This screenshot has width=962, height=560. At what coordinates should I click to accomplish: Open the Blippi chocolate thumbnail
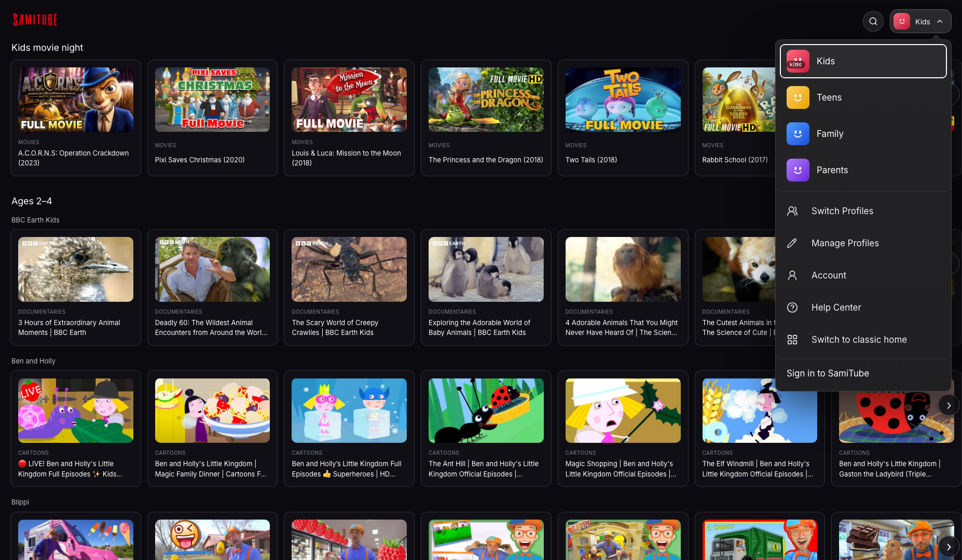click(x=897, y=540)
